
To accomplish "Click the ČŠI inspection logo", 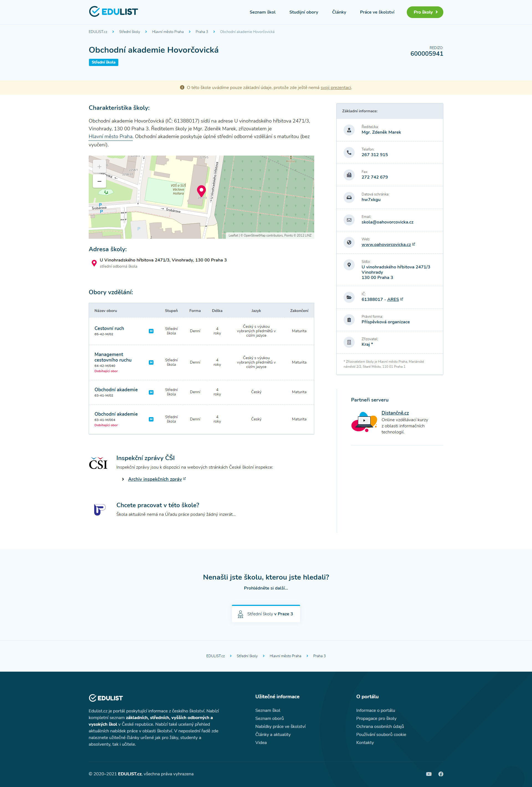I will click(x=98, y=463).
